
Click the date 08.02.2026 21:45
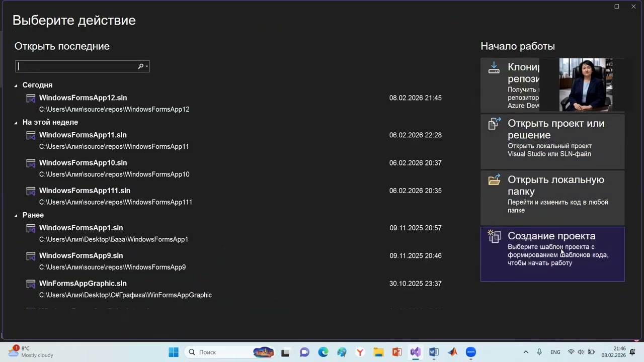click(x=416, y=98)
